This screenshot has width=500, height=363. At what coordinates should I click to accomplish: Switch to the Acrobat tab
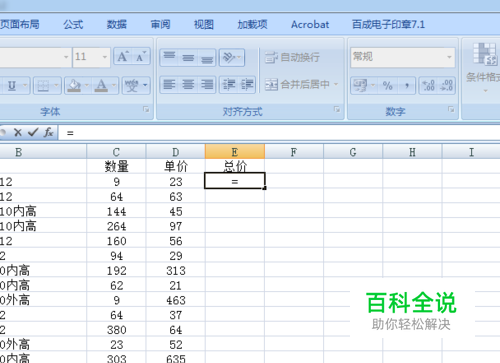[x=310, y=24]
